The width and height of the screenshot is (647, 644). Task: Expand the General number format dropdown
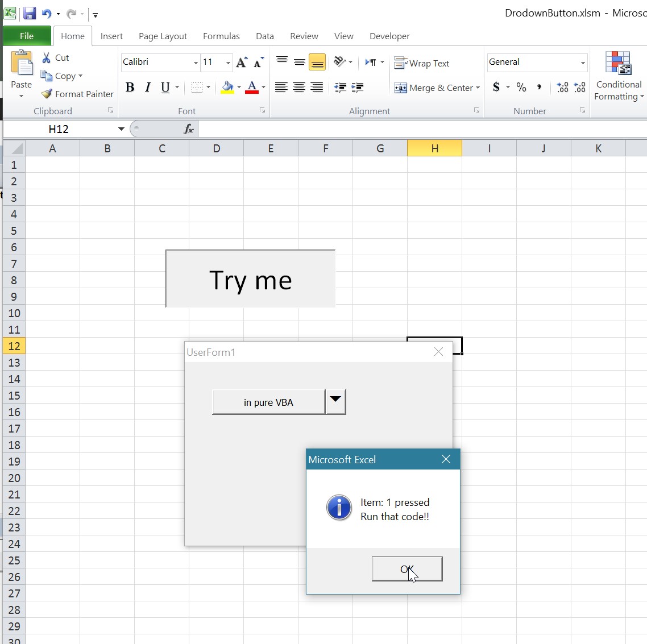click(x=583, y=63)
